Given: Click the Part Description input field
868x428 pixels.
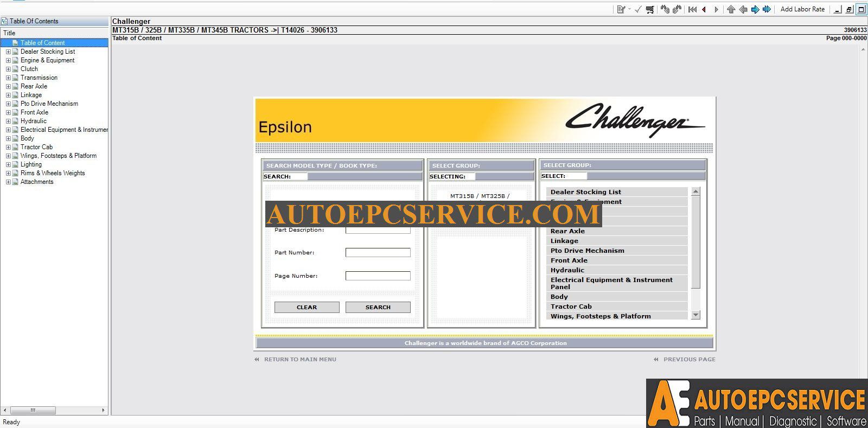Looking at the screenshot, I should [x=378, y=230].
